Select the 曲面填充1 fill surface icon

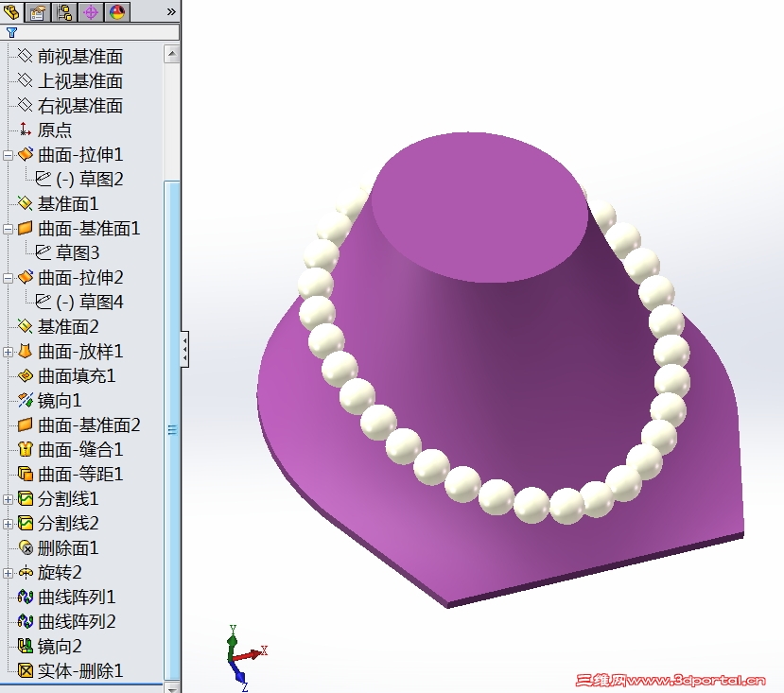click(25, 375)
